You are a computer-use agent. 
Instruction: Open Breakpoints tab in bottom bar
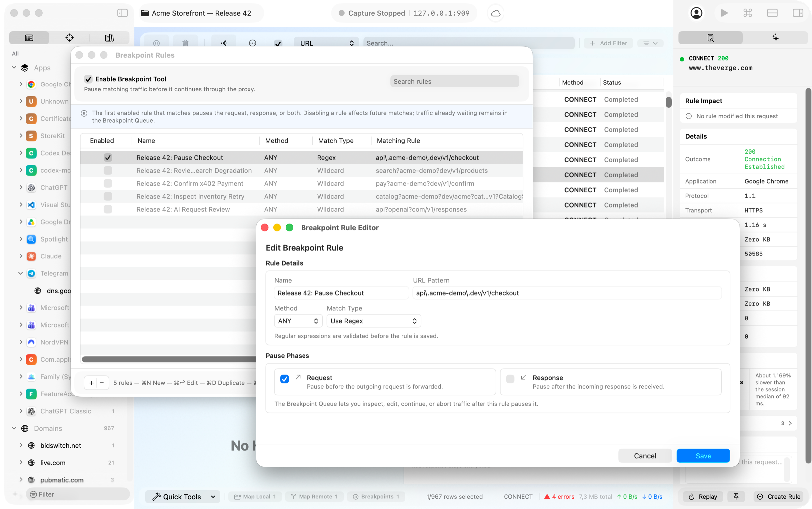coord(376,497)
